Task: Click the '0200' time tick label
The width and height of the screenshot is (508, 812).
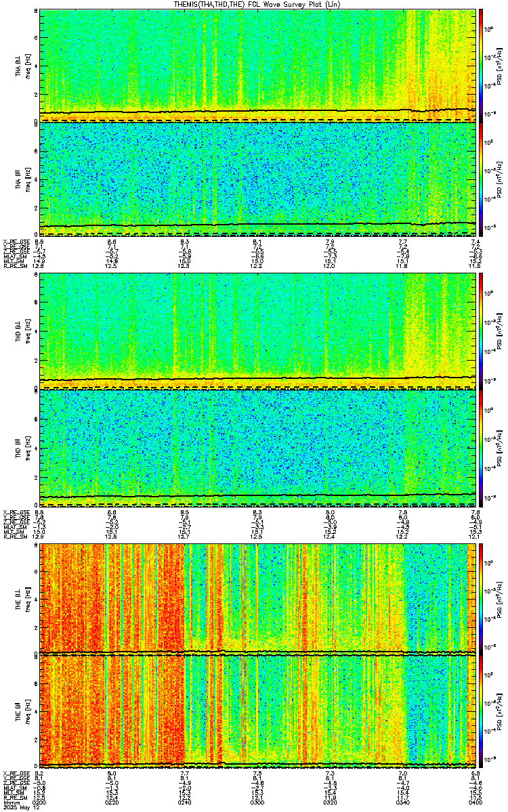Action: point(39,801)
